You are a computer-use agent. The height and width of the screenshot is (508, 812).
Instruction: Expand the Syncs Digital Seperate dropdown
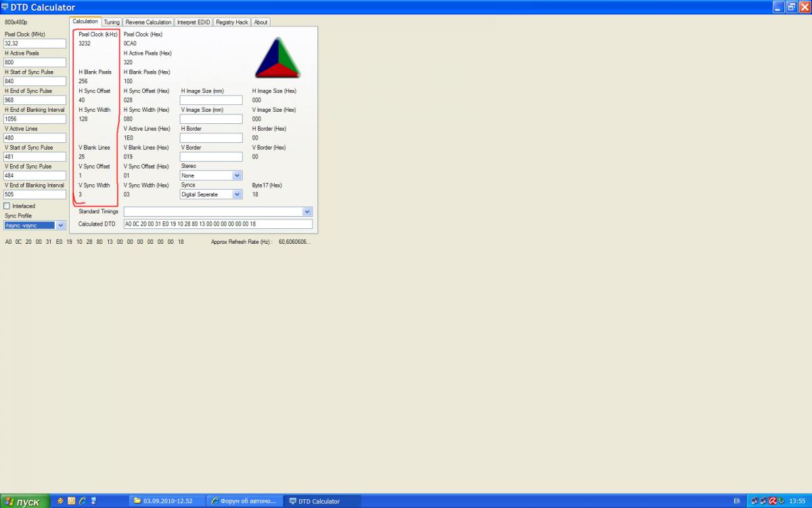tap(237, 194)
